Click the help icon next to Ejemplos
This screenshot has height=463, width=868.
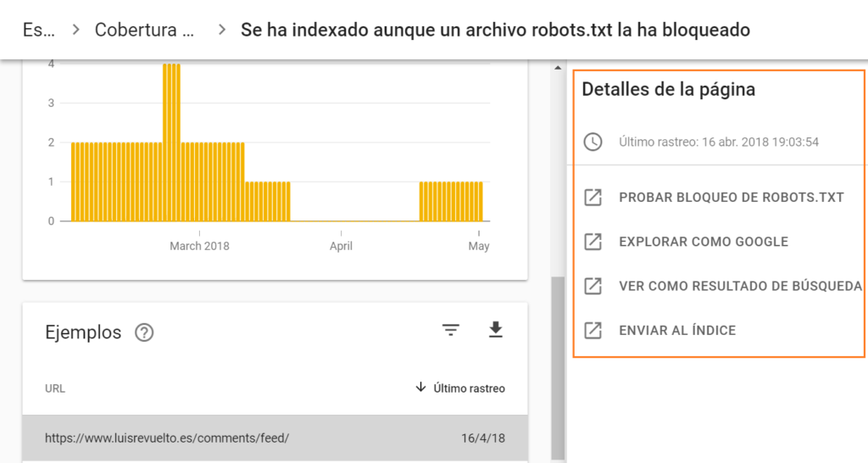click(x=144, y=332)
